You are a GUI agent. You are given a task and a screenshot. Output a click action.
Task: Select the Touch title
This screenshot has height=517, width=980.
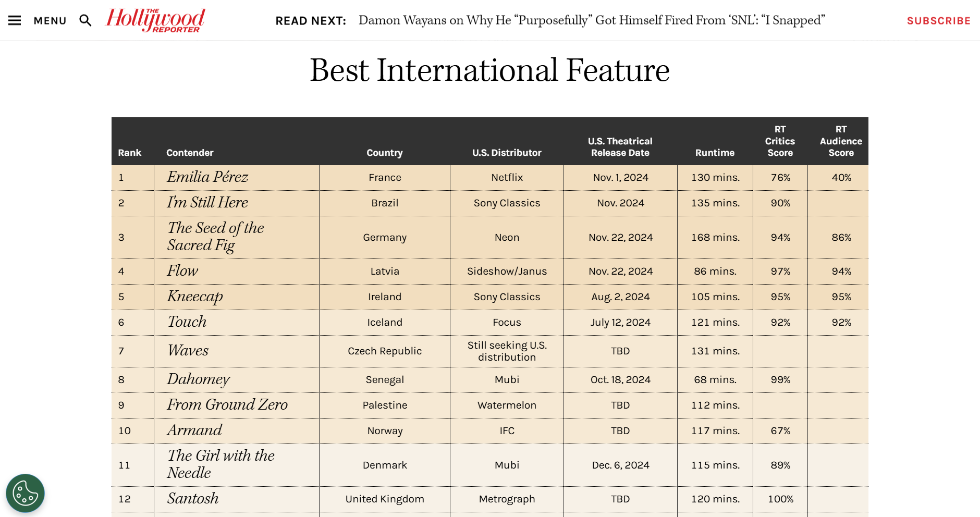[x=187, y=322]
